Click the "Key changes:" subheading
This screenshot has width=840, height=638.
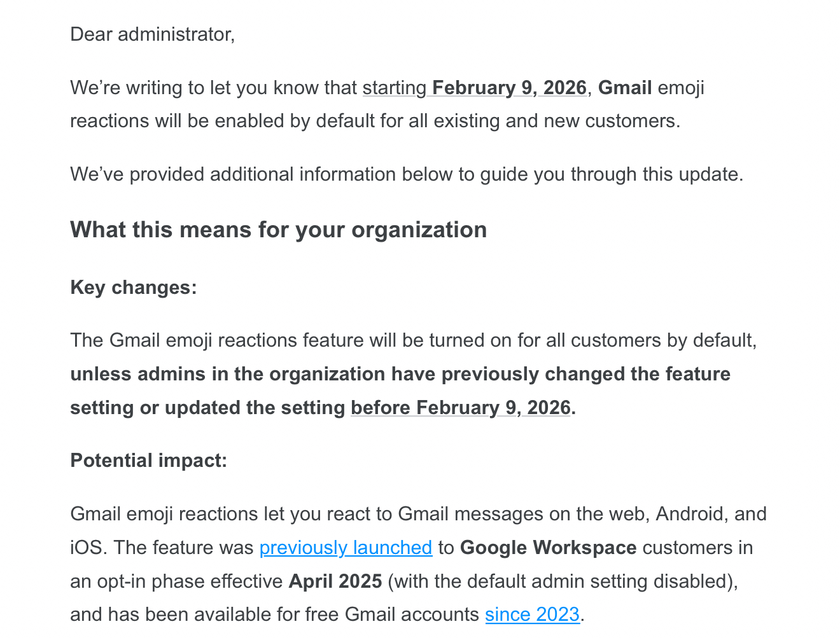tap(134, 288)
